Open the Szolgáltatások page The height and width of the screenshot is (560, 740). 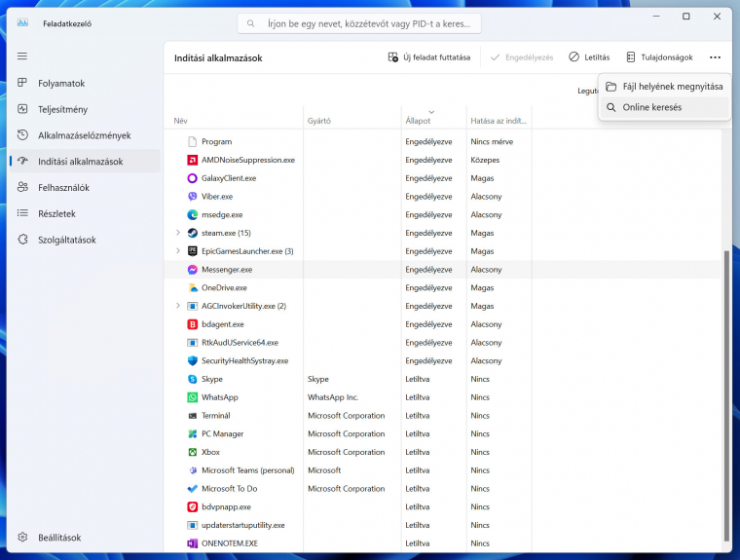(85, 240)
